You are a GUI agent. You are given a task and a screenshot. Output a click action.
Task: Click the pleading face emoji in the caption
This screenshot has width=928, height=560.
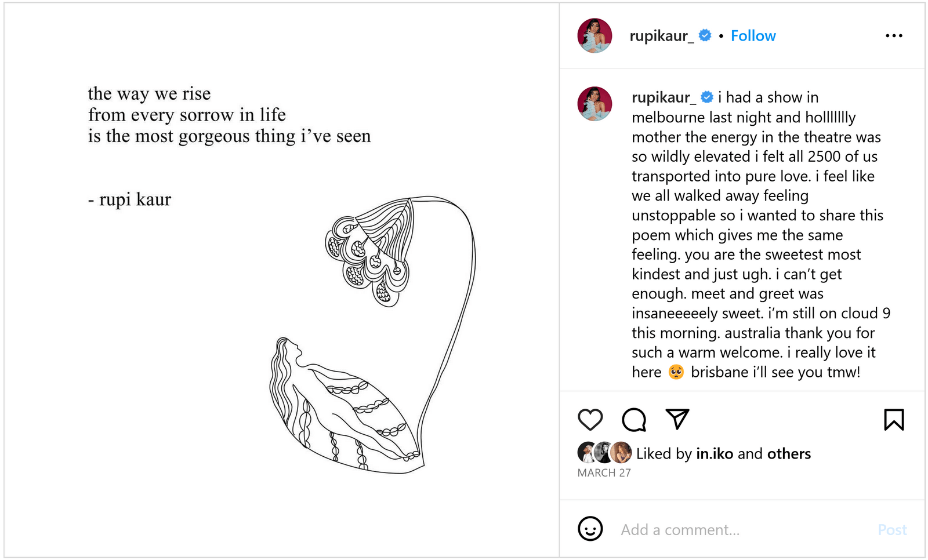pos(676,371)
